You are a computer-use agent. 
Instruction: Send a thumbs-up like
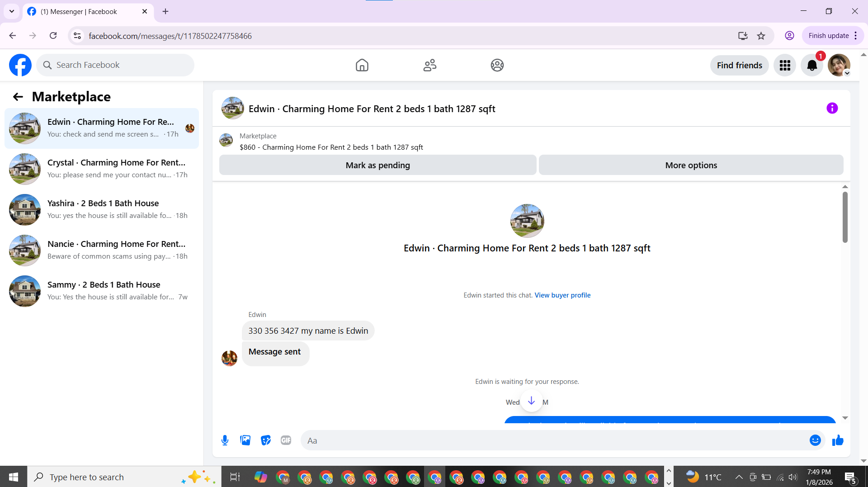tap(838, 440)
